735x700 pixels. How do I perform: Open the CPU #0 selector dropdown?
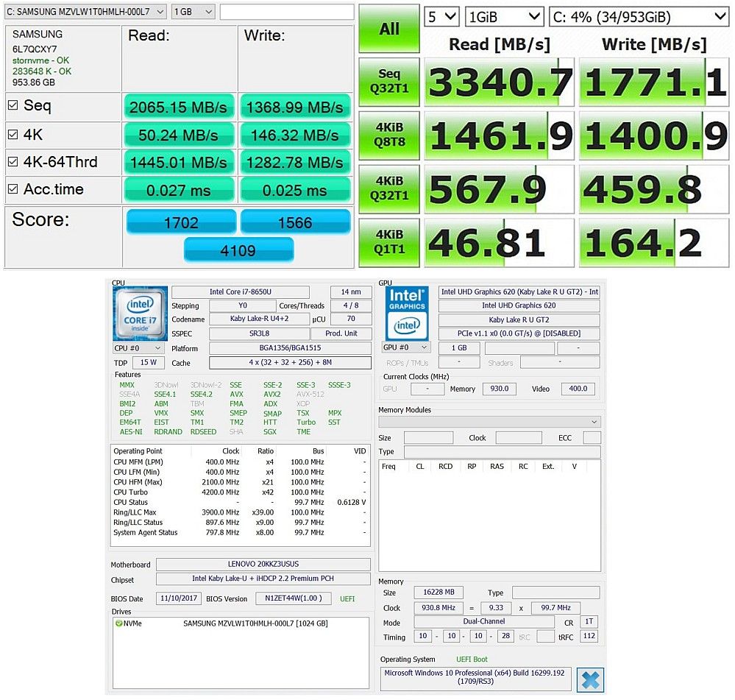pos(138,348)
